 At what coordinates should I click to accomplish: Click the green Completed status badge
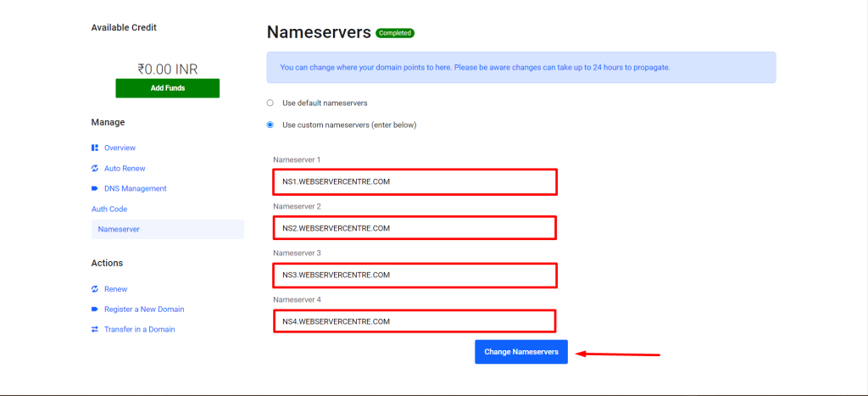tap(395, 33)
